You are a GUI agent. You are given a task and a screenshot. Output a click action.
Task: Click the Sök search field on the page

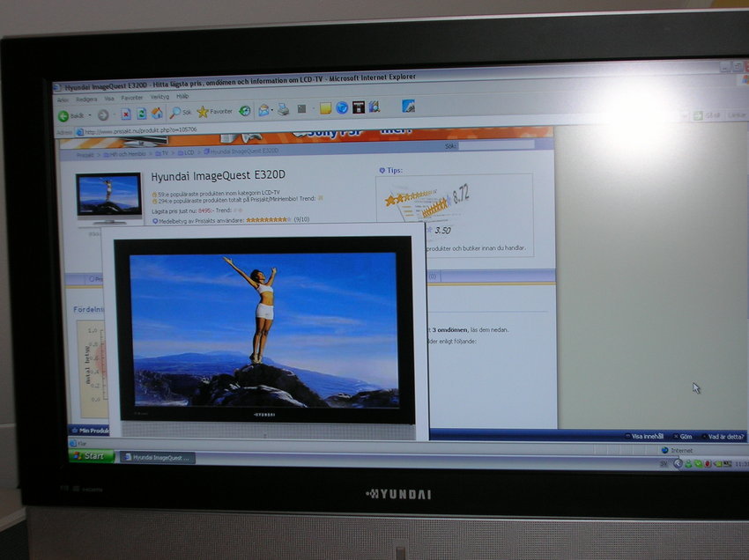496,145
